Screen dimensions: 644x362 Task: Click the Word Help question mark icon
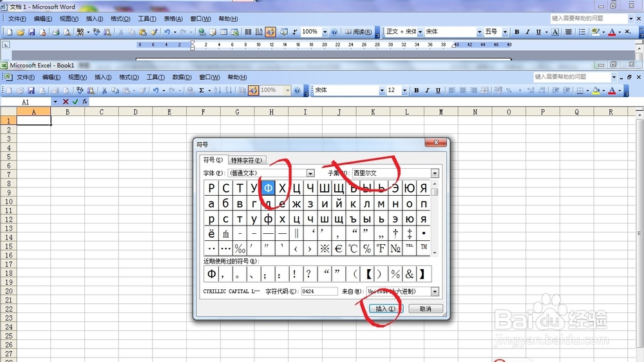[x=334, y=32]
